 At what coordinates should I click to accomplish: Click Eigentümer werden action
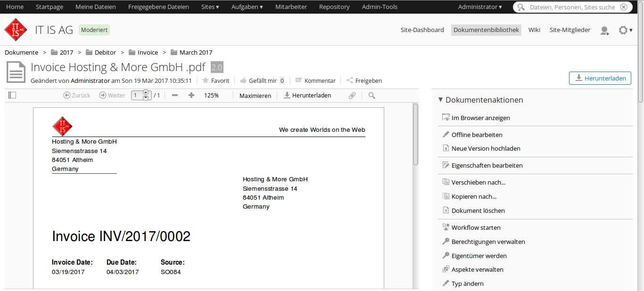tap(479, 256)
